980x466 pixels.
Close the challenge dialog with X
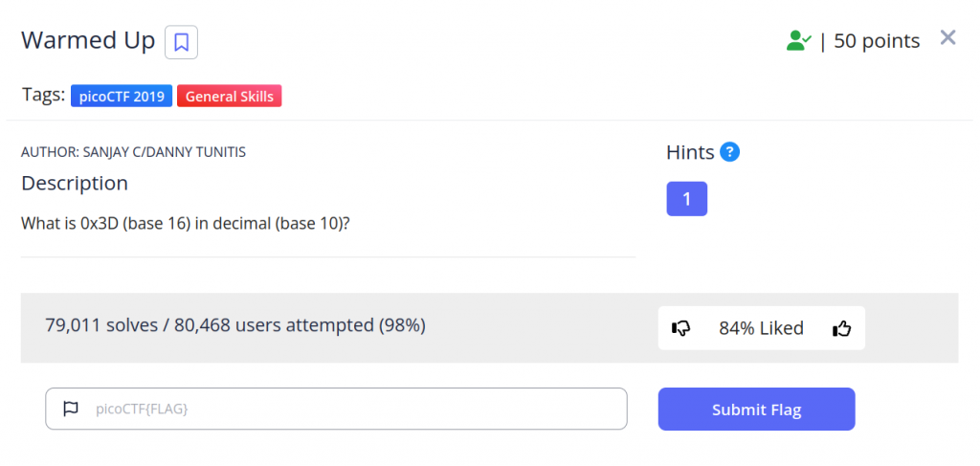click(947, 38)
